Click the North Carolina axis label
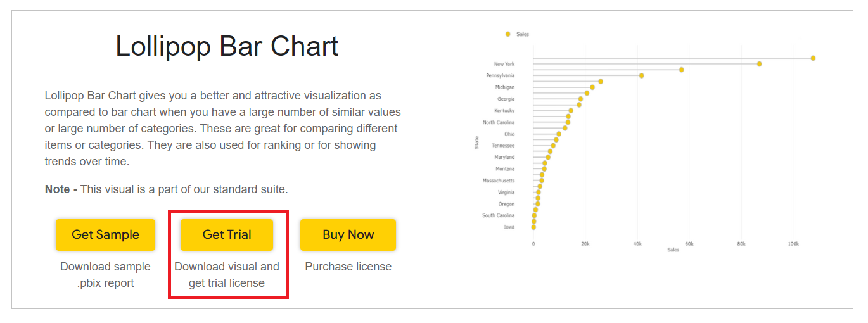Viewport: 868px width, 323px height. (x=499, y=122)
